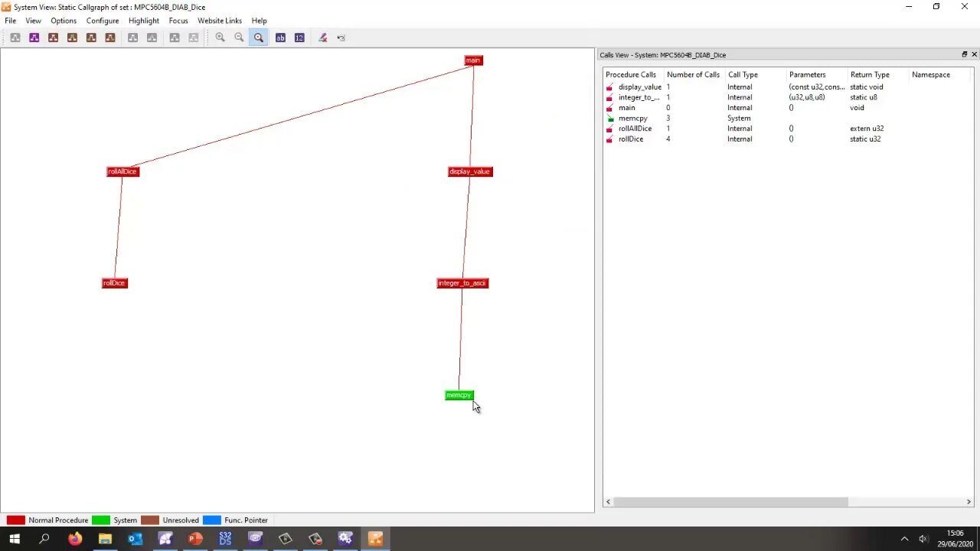Float the Calls View panel with restore icon
Screen dimensions: 980x551
(x=964, y=54)
